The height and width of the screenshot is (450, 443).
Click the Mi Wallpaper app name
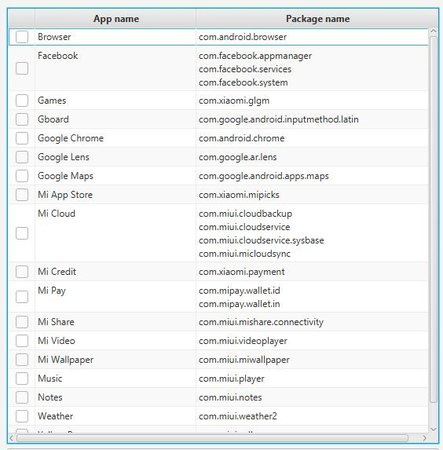point(65,360)
